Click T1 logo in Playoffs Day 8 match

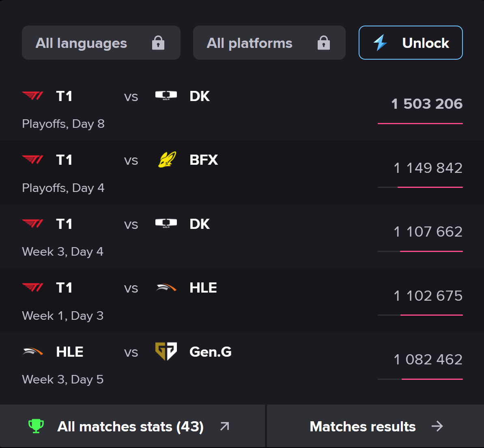tap(33, 96)
